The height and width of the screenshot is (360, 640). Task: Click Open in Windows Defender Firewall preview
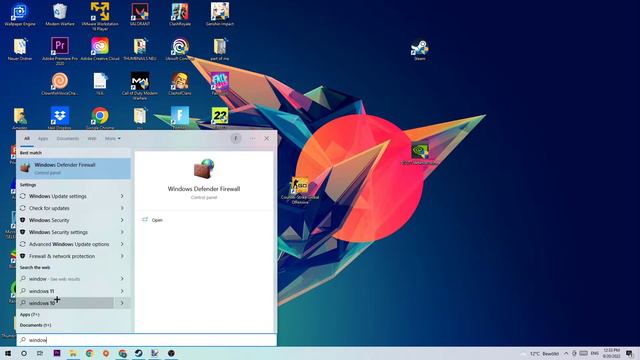(157, 220)
